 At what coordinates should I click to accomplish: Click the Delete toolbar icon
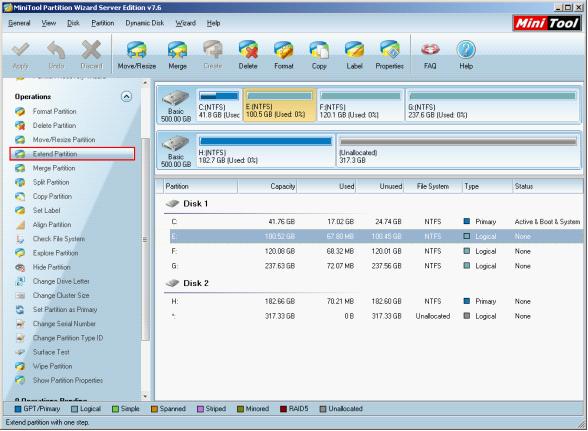point(248,50)
